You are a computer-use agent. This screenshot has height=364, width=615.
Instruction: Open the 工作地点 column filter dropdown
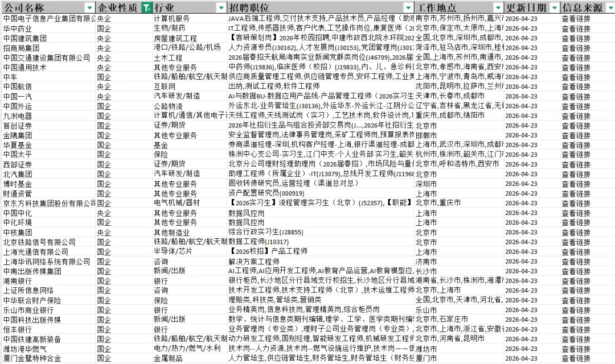coord(498,8)
